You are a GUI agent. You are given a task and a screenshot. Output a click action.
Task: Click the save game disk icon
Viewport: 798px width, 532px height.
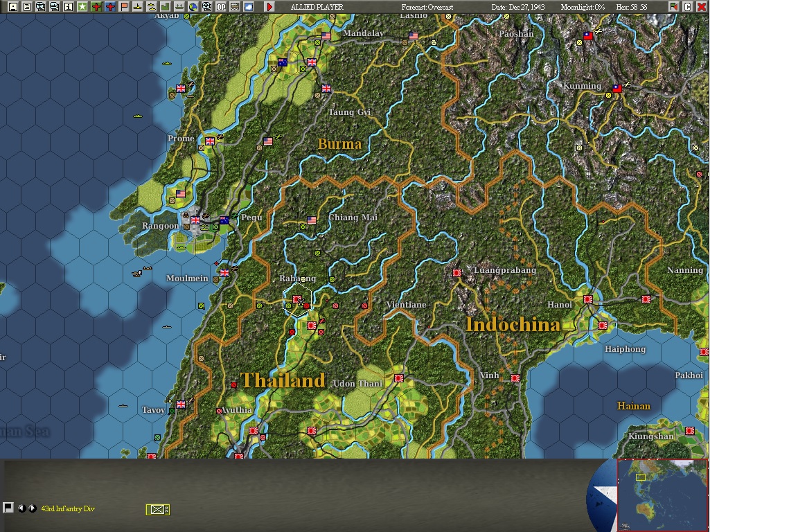(13, 7)
